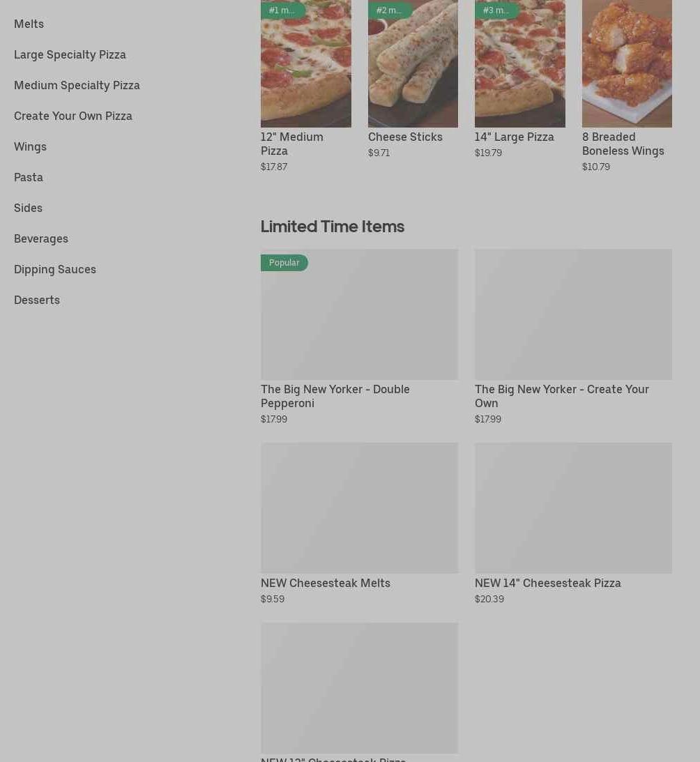Viewport: 700px width, 762px height.
Task: Open the 14" Large Pizza photo
Action: pyautogui.click(x=519, y=66)
